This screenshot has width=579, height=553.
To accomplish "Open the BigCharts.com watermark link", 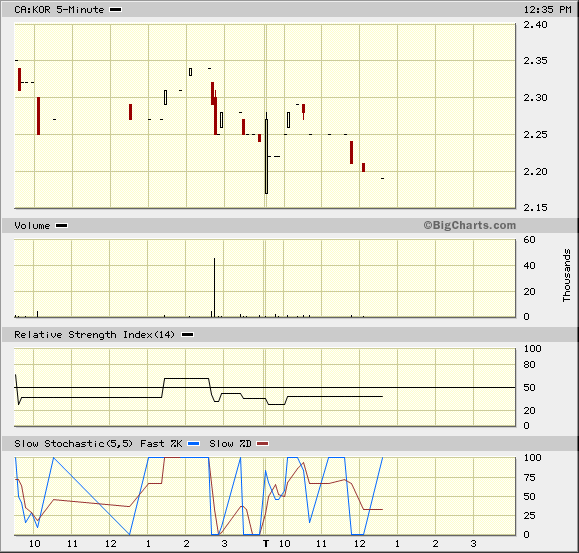I will pos(470,225).
